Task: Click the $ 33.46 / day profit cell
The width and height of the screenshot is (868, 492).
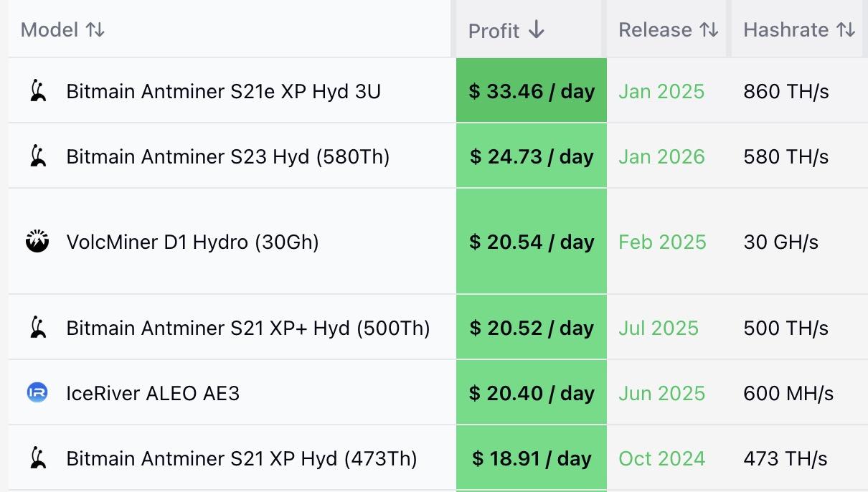Action: click(532, 92)
